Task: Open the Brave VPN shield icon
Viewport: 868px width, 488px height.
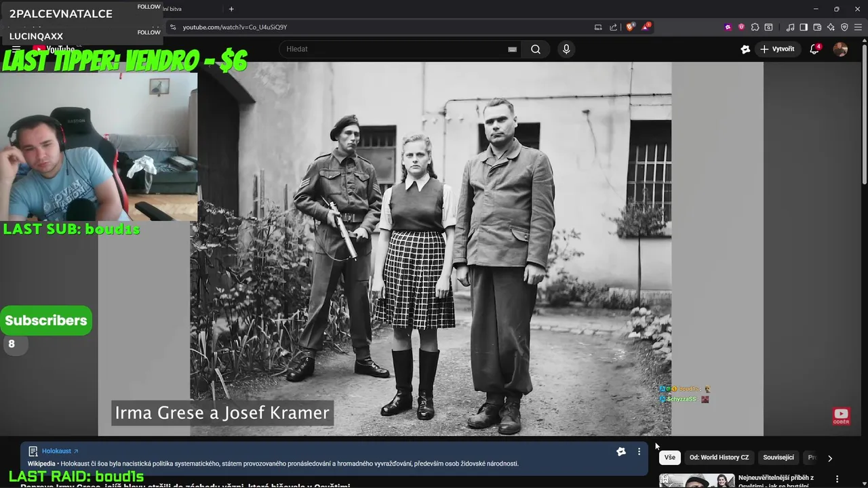Action: pos(844,27)
